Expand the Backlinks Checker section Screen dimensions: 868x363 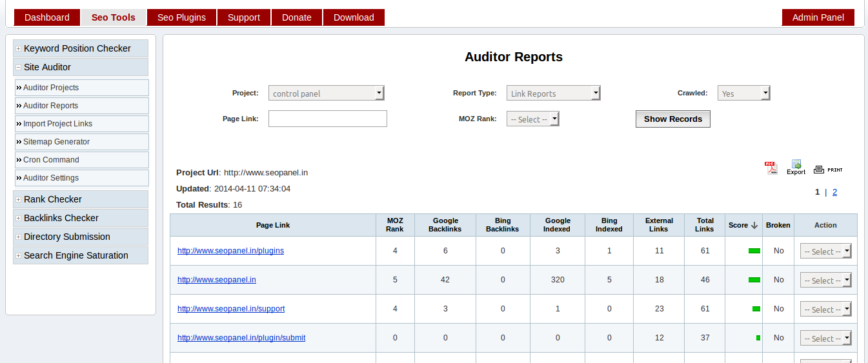tap(81, 218)
